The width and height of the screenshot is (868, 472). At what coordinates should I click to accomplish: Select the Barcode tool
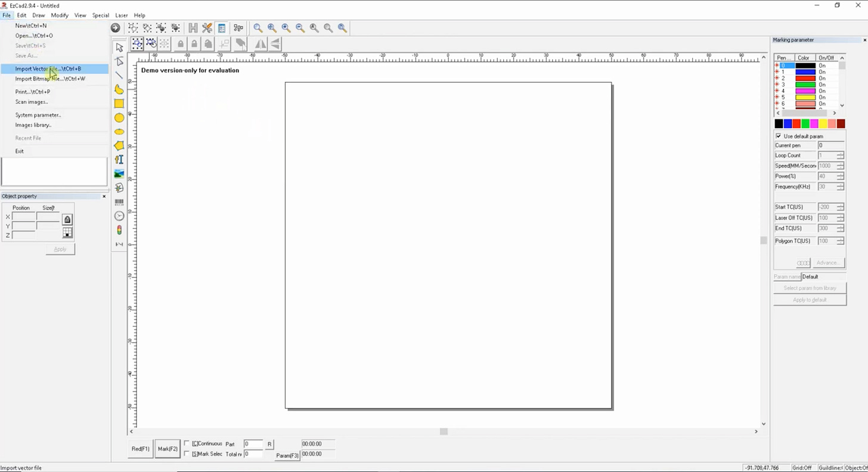[119, 202]
